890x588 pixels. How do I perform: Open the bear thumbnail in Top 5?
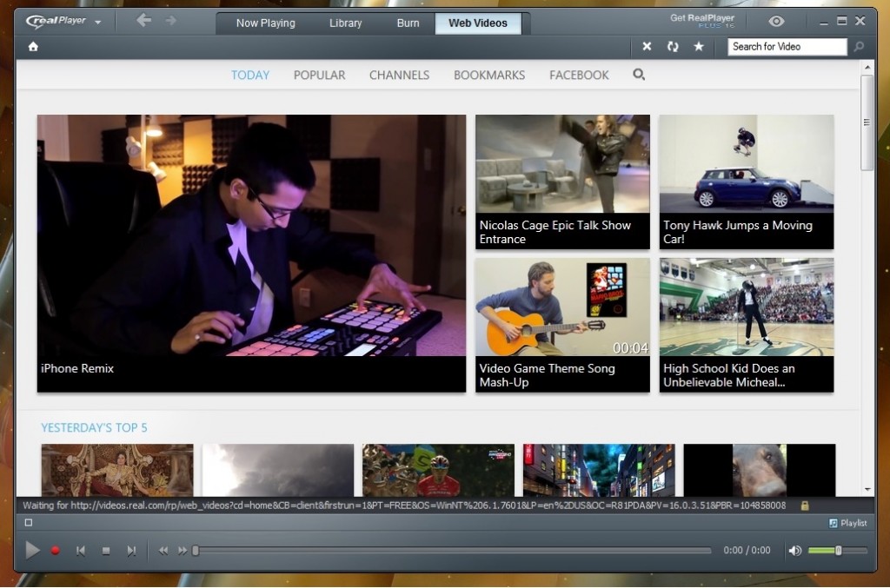pyautogui.click(x=760, y=470)
